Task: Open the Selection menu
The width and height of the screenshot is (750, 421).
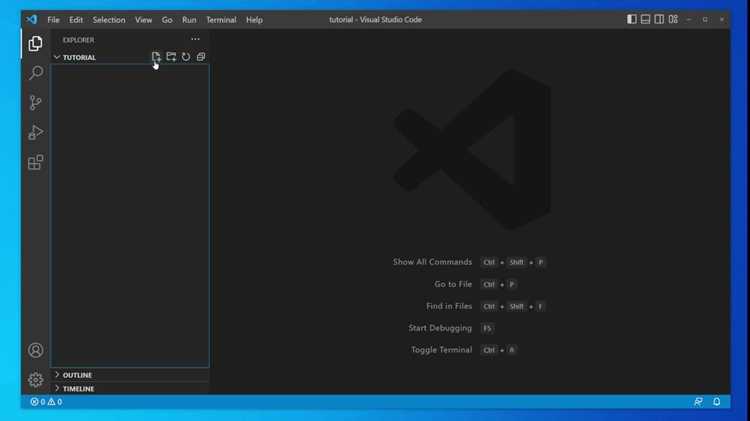Action: coord(109,20)
